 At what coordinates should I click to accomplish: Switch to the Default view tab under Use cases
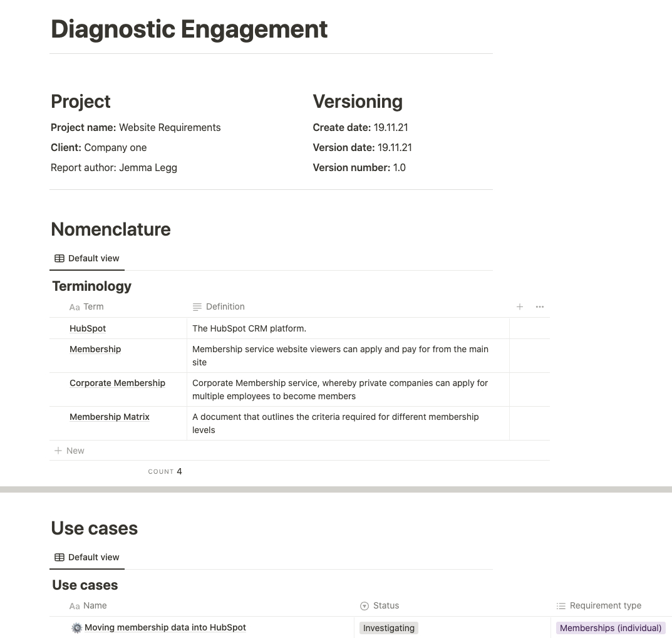click(93, 557)
